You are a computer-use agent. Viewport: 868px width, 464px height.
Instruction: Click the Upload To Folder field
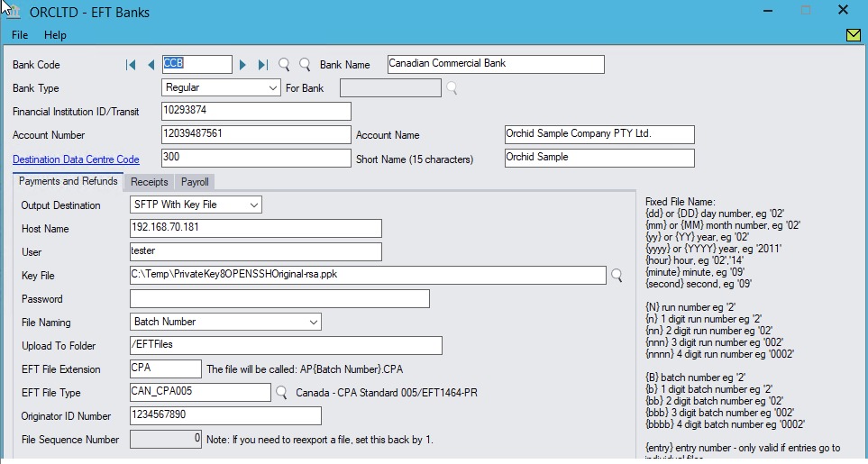[287, 345]
